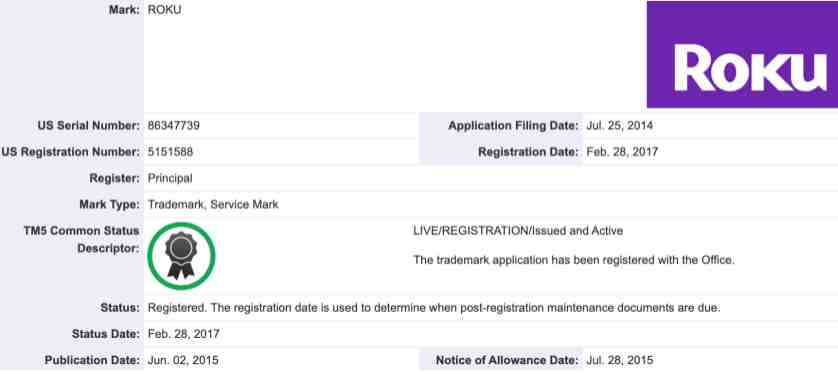The width and height of the screenshot is (838, 374).
Task: Click the Mark field label
Action: (x=124, y=10)
